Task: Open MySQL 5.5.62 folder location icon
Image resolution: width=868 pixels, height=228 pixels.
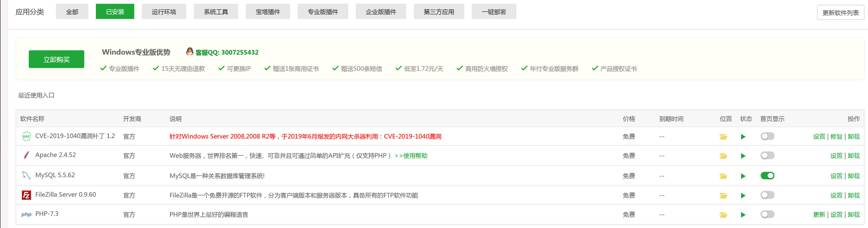Action: (723, 176)
